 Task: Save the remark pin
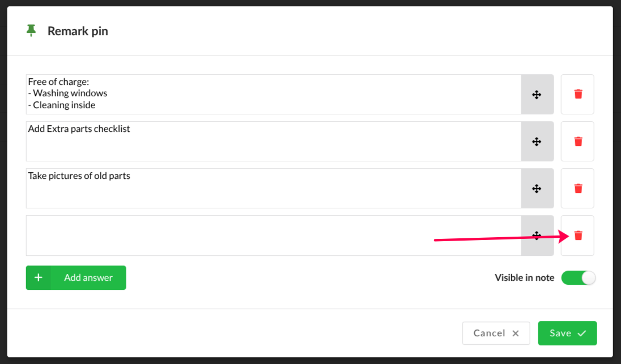[x=567, y=333]
